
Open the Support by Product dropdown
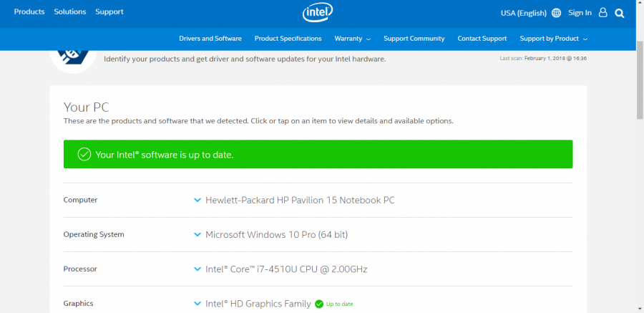pyautogui.click(x=553, y=39)
